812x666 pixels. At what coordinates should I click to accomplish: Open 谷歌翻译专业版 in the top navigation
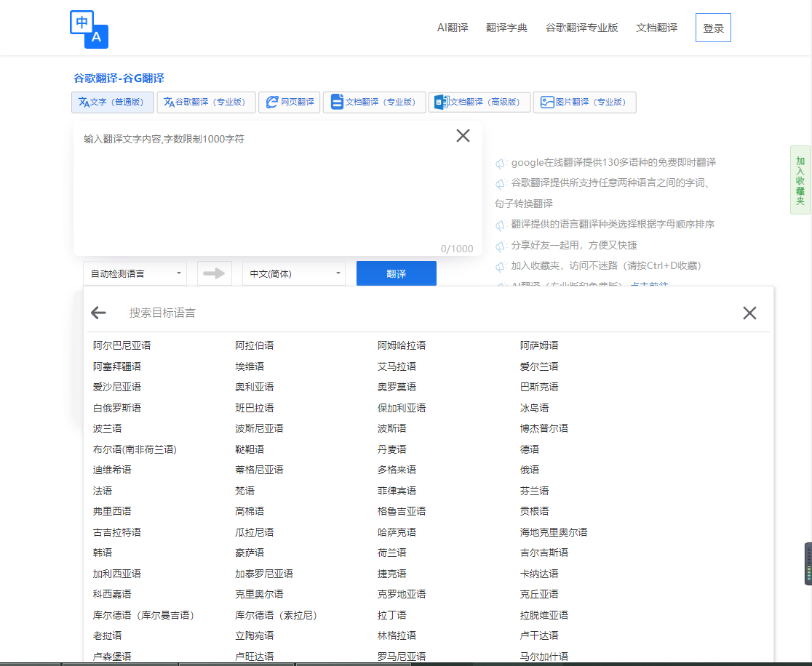pos(581,28)
